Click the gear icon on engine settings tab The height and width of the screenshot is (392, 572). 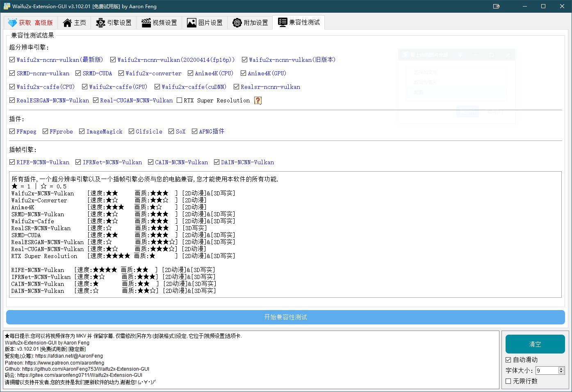(x=101, y=23)
